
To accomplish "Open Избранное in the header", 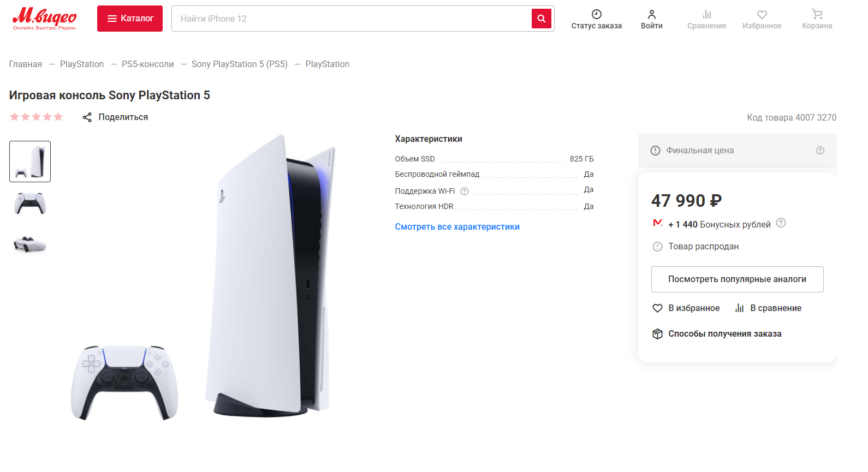I will 762,19.
